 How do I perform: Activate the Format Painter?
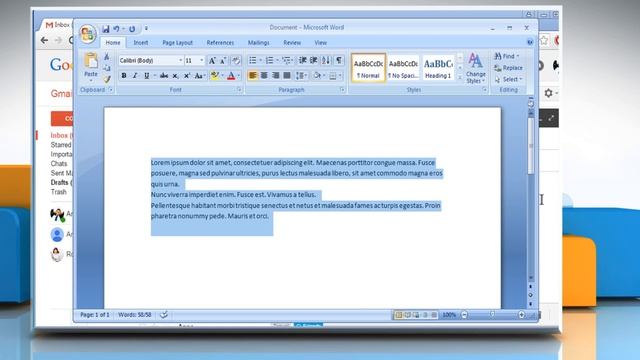pos(107,79)
